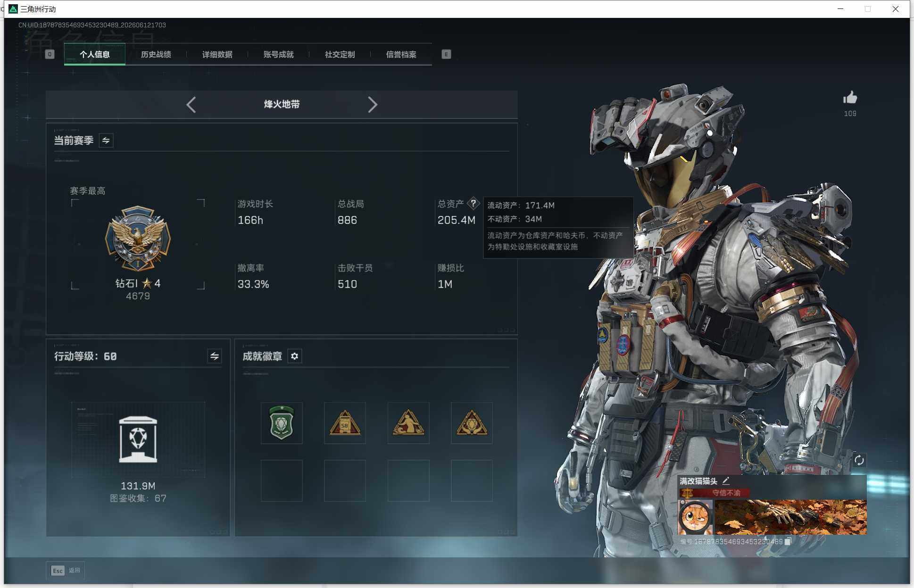Viewport: 914px width, 588px height.
Task: Select the triangle badge marked 58
Action: 345,423
